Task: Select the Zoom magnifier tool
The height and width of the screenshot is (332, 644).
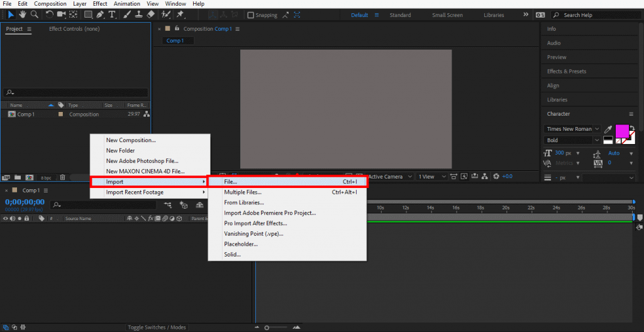Action: pyautogui.click(x=35, y=15)
